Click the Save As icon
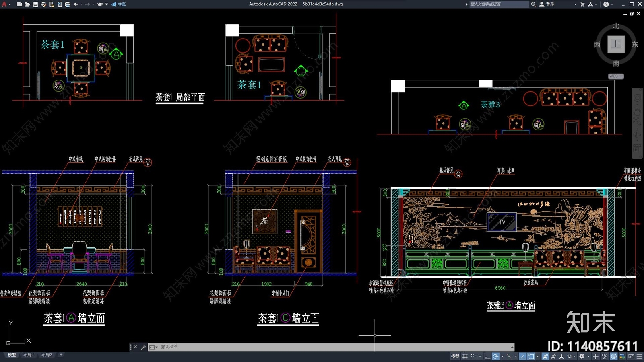 [43, 4]
